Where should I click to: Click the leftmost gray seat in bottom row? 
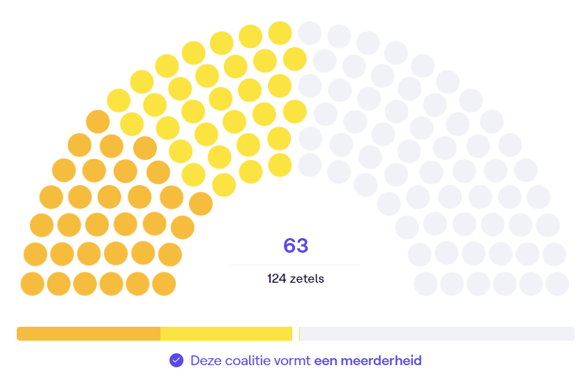(x=425, y=284)
